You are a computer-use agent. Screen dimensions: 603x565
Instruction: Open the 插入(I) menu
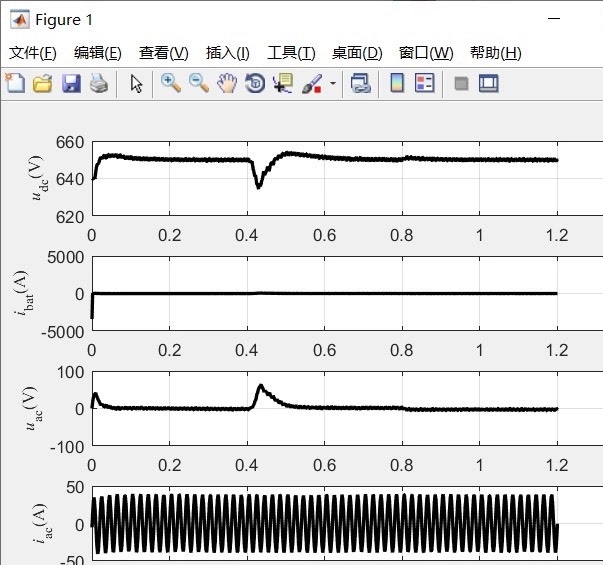[x=228, y=53]
